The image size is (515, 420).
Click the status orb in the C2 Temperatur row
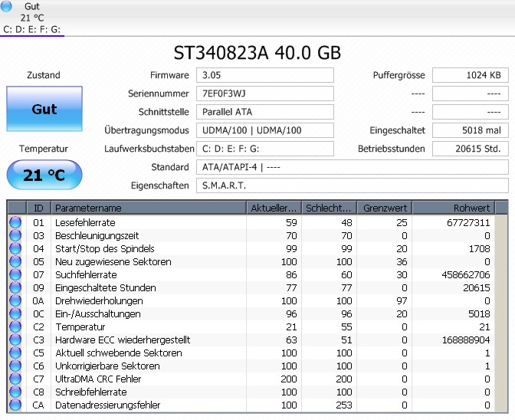coord(15,326)
